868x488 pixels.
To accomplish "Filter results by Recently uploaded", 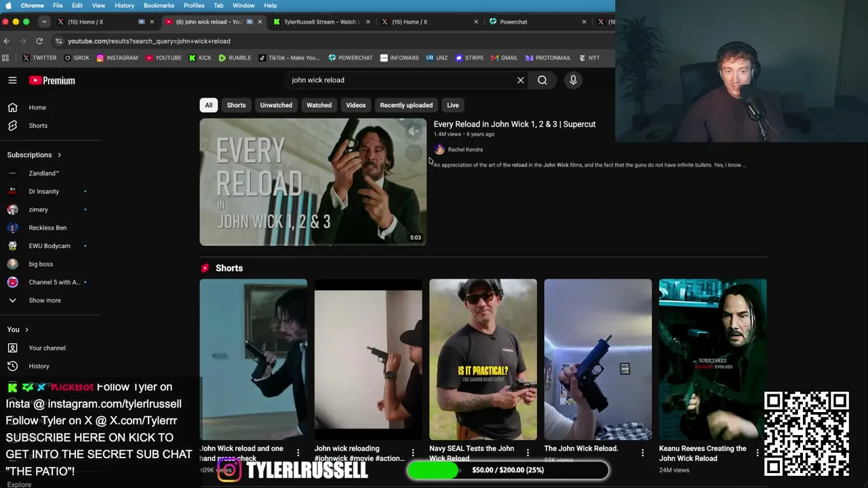I will (x=406, y=105).
